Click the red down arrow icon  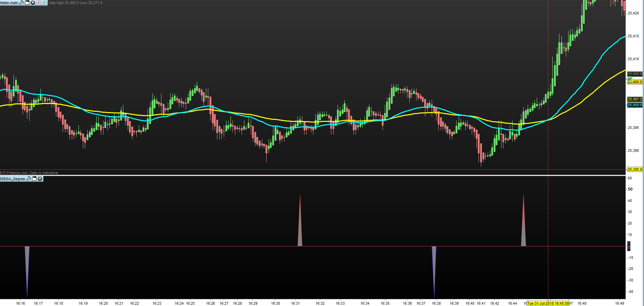tap(38, 3)
